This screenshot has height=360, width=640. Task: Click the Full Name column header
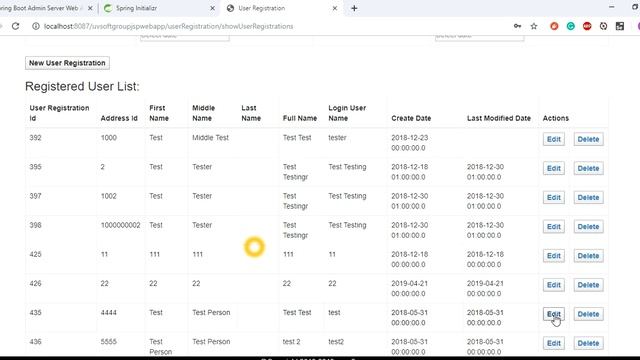pos(300,118)
